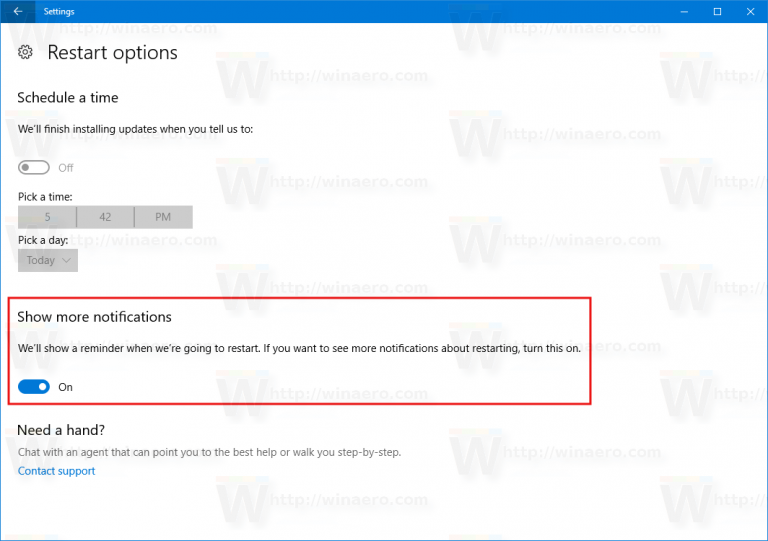
Task: Turn on the Schedule a time toggle
Action: point(34,167)
